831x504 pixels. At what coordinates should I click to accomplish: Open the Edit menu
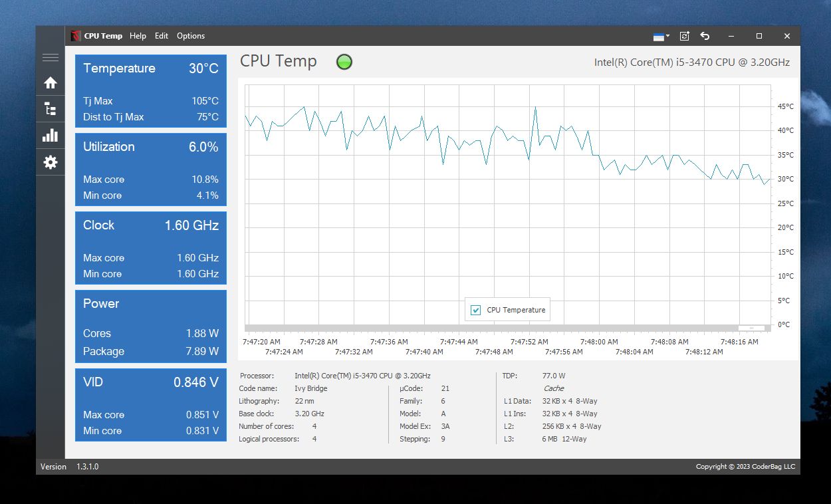(x=162, y=36)
